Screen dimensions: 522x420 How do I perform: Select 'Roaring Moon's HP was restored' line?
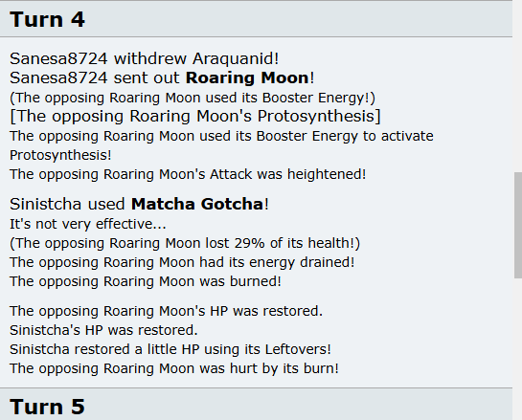pos(166,311)
